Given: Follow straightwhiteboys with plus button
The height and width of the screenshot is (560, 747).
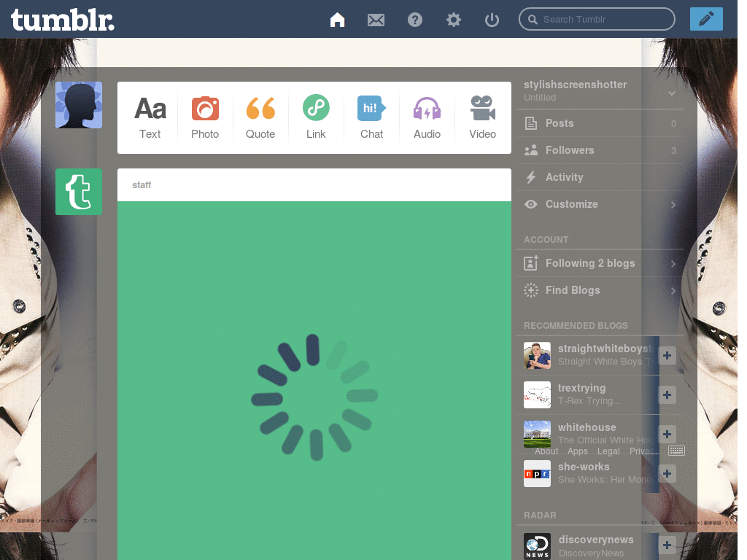Looking at the screenshot, I should point(667,355).
